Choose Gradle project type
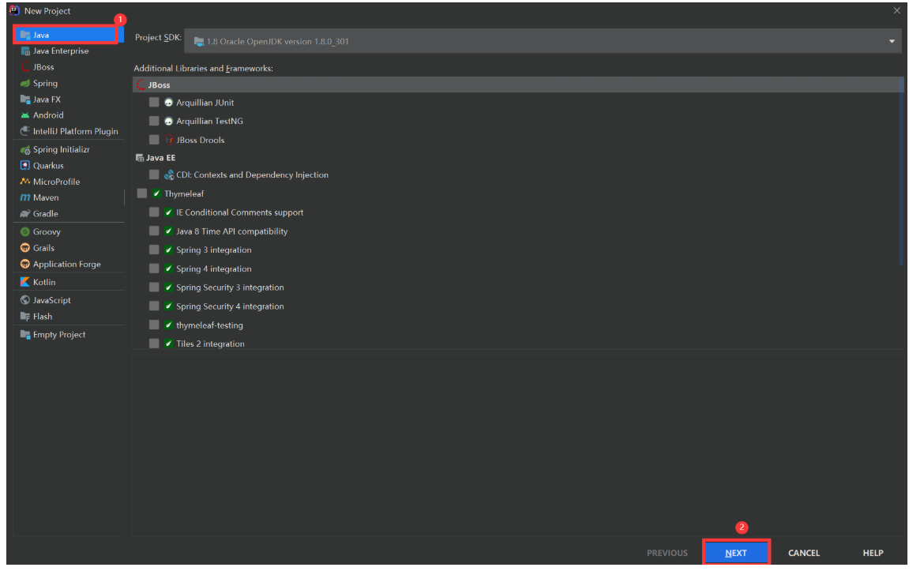Image resolution: width=924 pixels, height=571 pixels. (x=69, y=214)
